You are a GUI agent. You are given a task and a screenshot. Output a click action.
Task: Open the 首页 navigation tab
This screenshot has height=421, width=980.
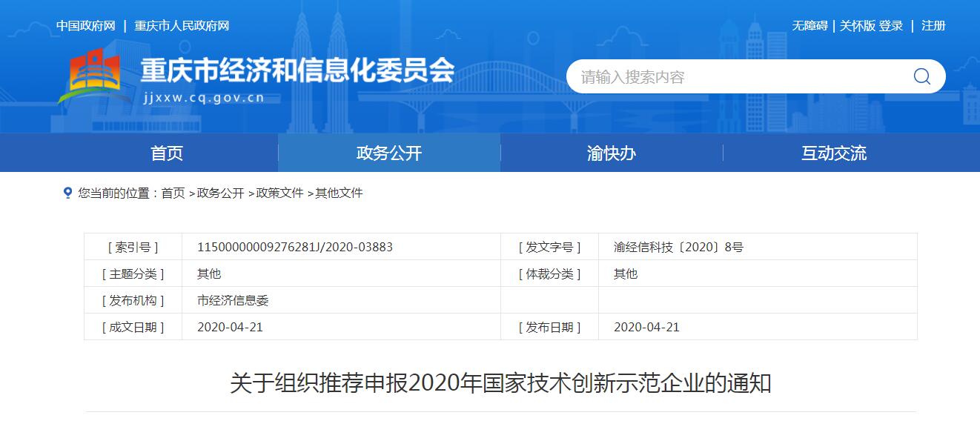[167, 153]
